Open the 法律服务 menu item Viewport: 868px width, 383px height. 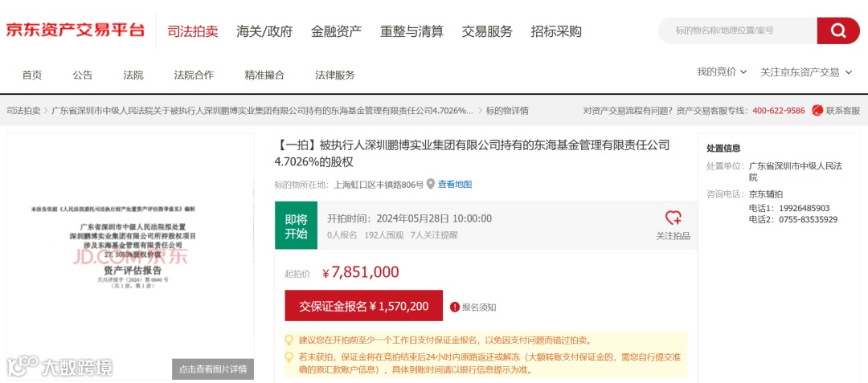click(335, 75)
